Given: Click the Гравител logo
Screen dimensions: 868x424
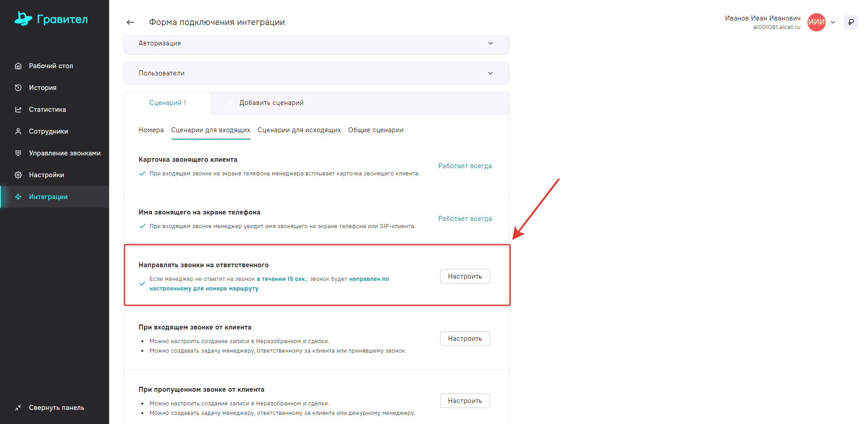Looking at the screenshot, I should [51, 19].
